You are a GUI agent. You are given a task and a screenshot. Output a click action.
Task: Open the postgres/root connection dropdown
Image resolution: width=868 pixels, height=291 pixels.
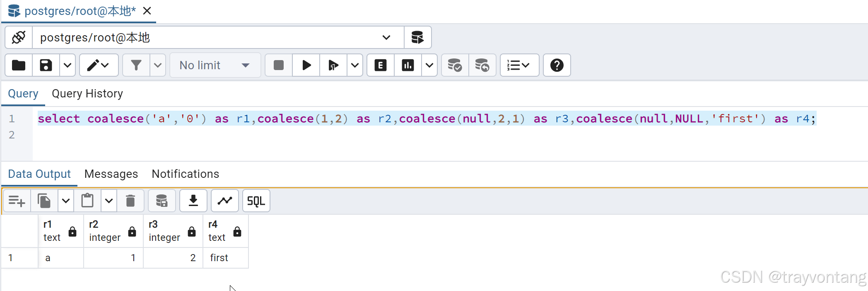point(218,38)
